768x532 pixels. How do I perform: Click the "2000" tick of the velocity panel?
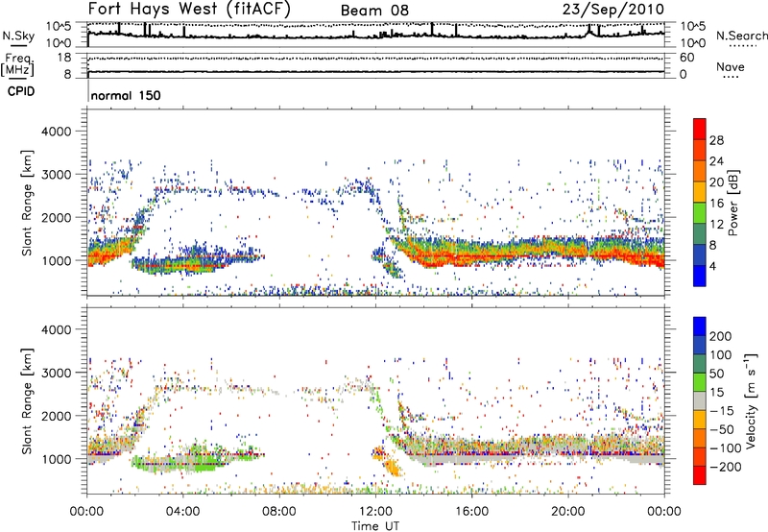[x=57, y=416]
